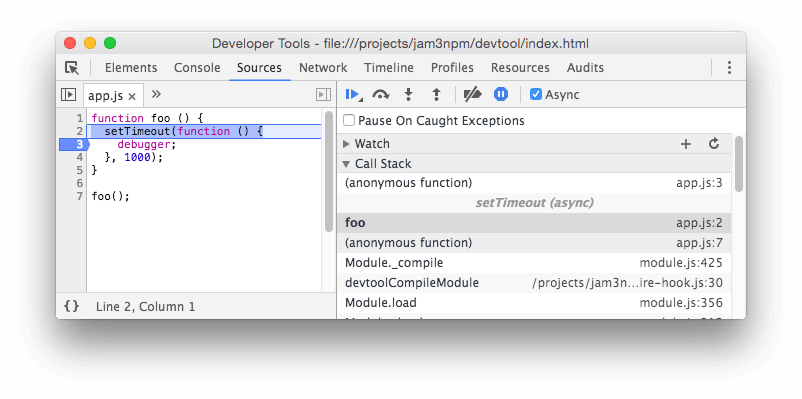Add a watch expression
802x399 pixels.
point(686,144)
